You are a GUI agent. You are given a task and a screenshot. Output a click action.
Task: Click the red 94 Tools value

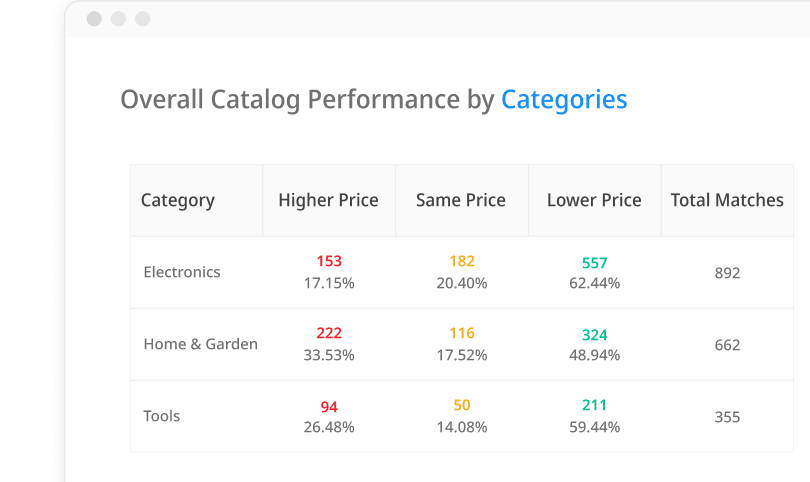click(x=329, y=407)
